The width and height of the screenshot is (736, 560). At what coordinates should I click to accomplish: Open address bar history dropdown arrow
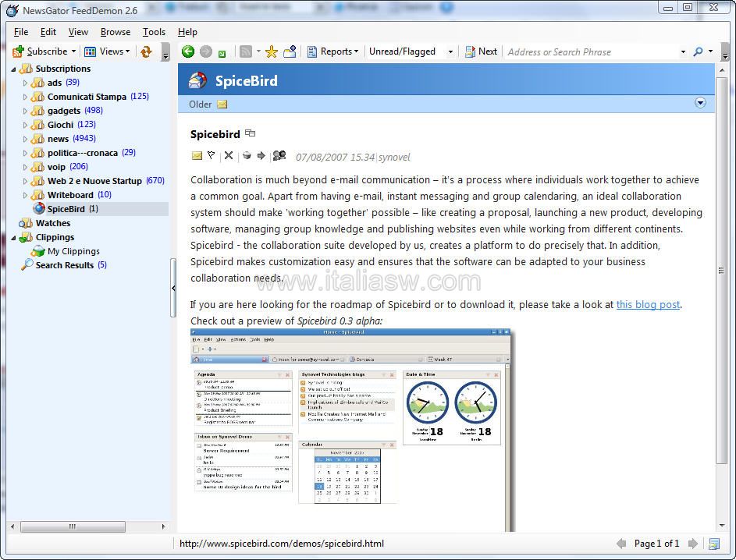tap(683, 51)
